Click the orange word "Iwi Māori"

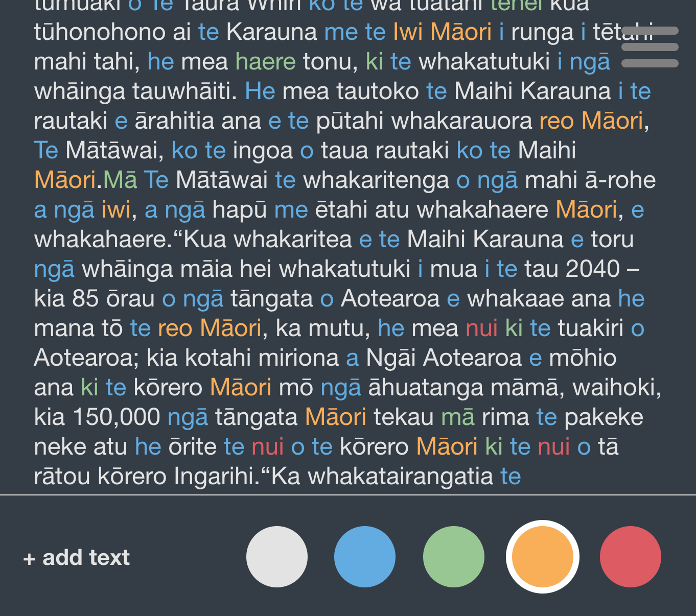(442, 32)
